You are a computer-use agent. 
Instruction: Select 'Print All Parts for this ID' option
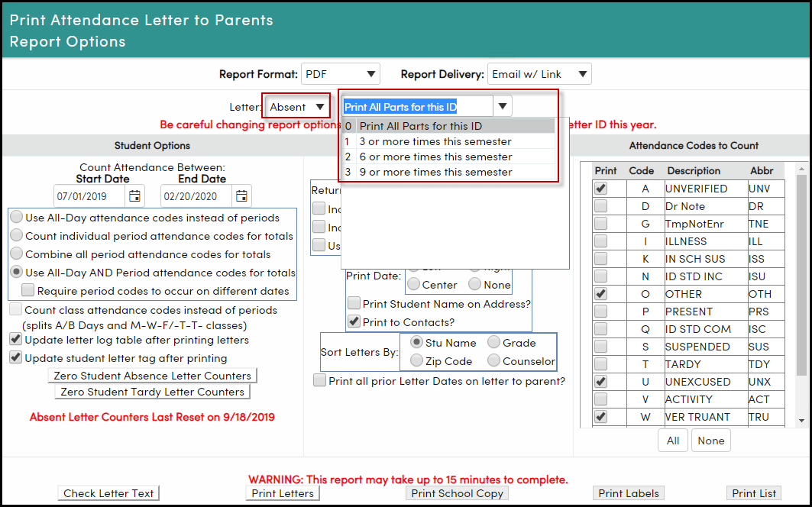[x=448, y=126]
